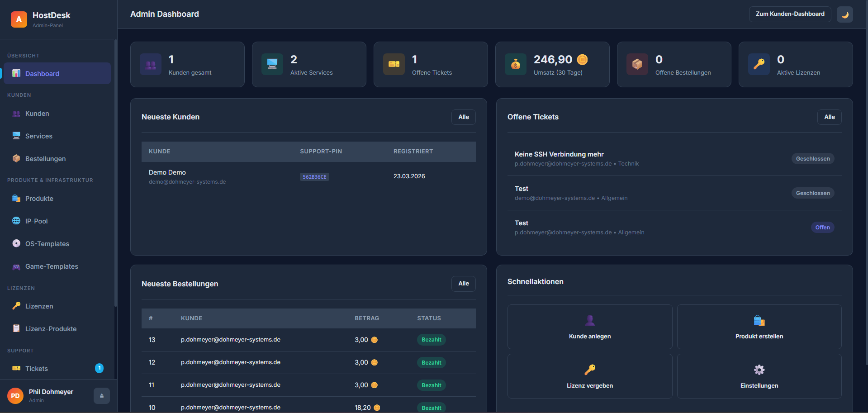868x413 pixels.
Task: Select the OS-Templates disc icon
Action: (16, 243)
